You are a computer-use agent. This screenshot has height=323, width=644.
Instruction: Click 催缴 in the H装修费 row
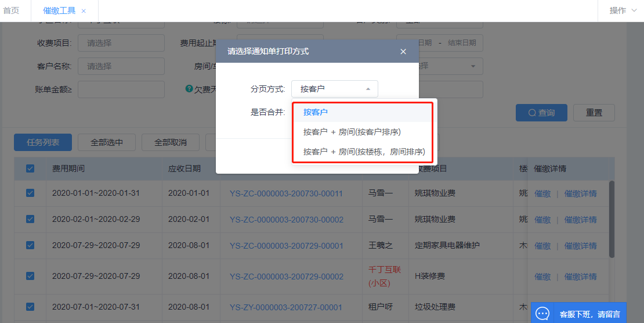[x=542, y=277]
